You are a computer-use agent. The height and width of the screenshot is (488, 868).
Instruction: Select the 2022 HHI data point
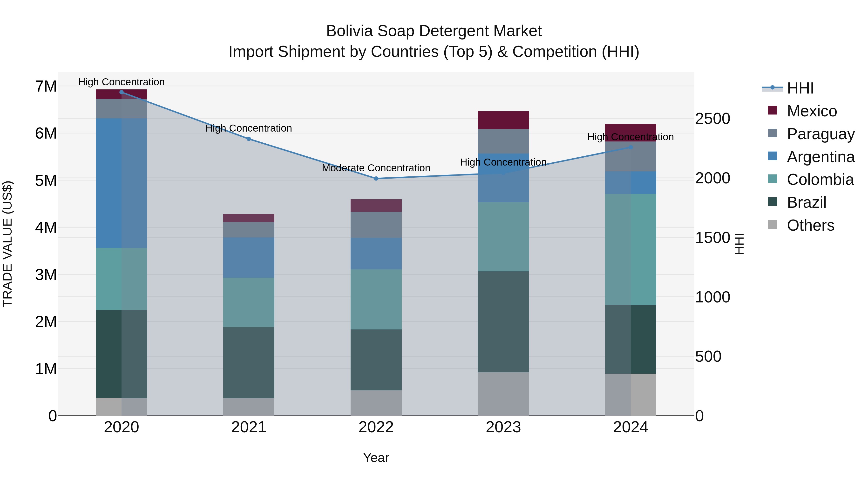(x=376, y=179)
